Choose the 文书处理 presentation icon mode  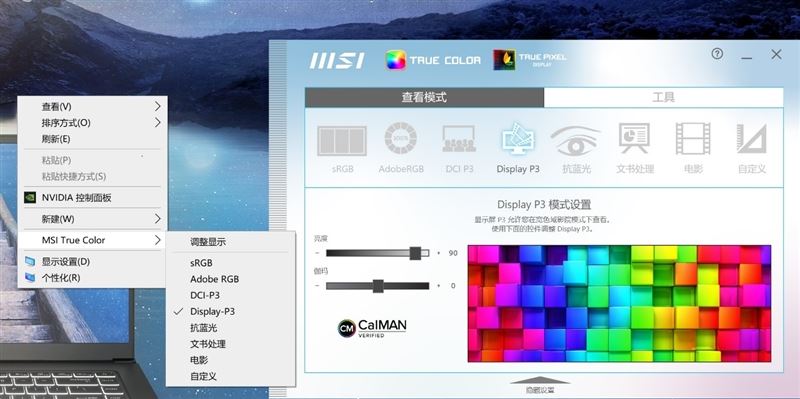point(634,138)
